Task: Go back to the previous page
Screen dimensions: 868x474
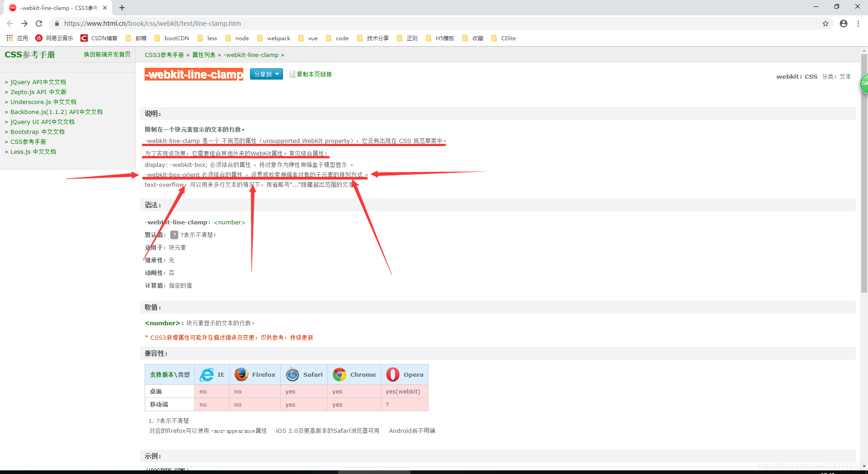Action: click(10, 24)
